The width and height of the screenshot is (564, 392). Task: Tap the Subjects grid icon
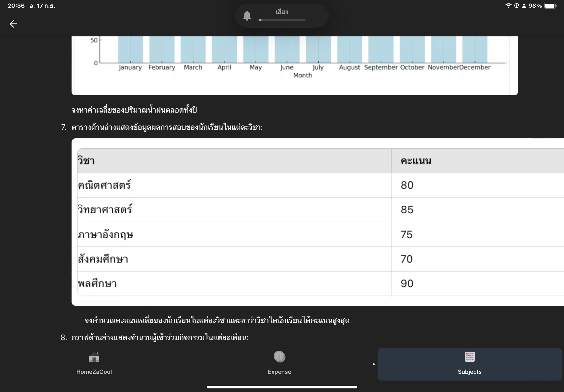(x=469, y=357)
